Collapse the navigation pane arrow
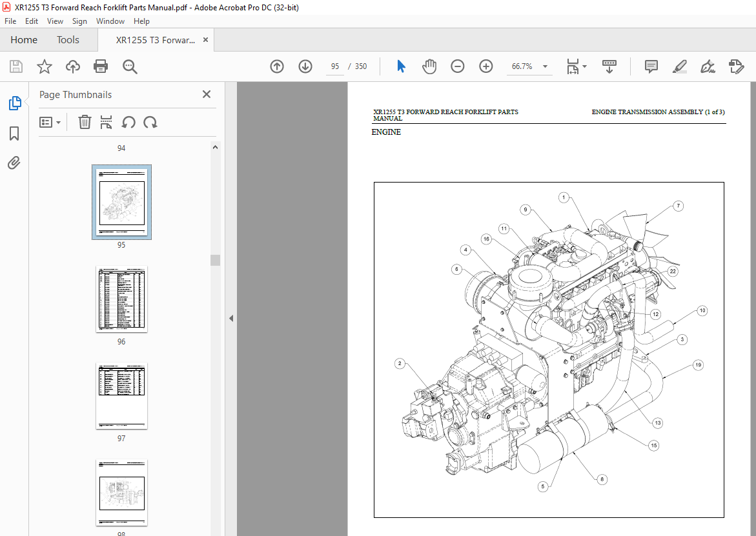The image size is (756, 536). point(231,319)
